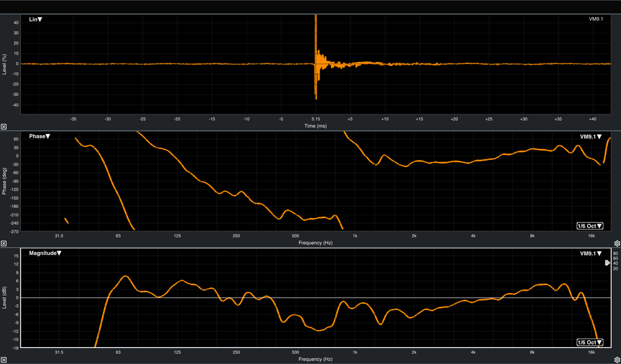Open Magnitude graph settings gear
This screenshot has height=364, width=621.
click(x=617, y=360)
